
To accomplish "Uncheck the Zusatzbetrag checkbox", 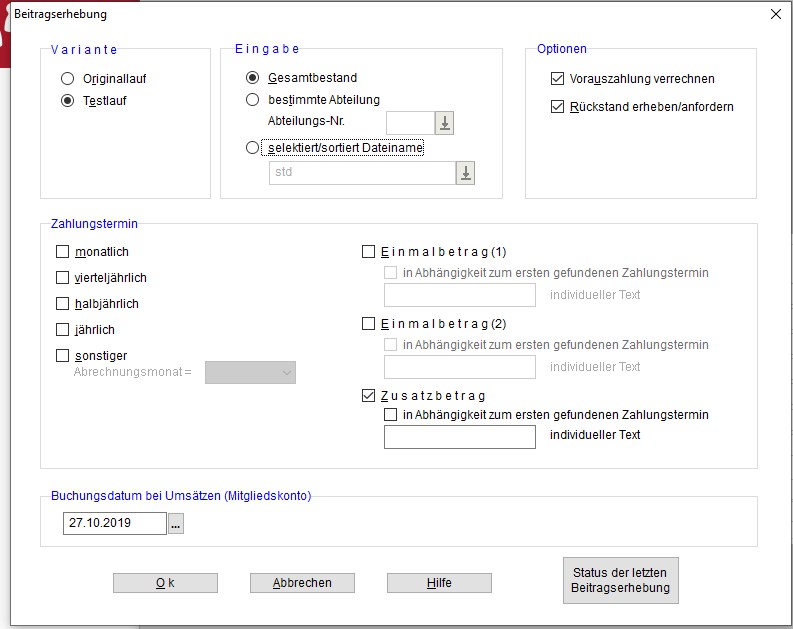I will [x=368, y=395].
